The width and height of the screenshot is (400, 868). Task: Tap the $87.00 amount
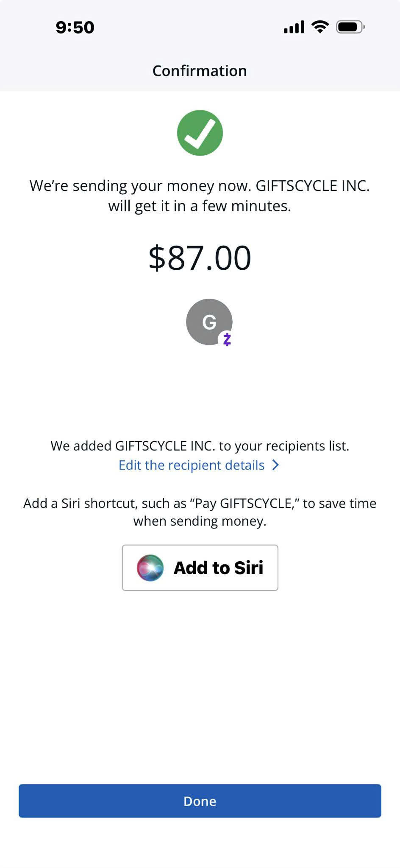[200, 258]
